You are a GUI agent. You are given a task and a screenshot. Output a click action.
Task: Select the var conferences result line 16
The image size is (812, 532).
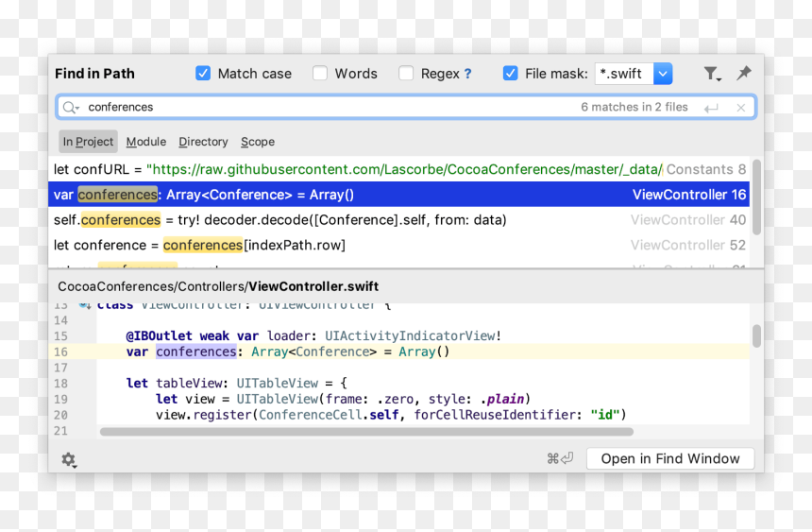tap(398, 195)
